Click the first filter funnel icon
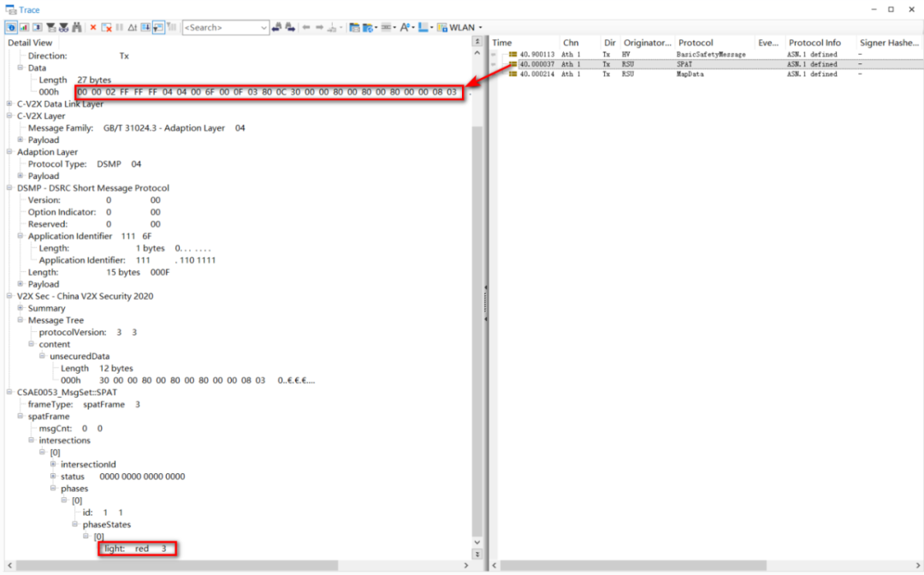924x575 pixels. click(51, 27)
